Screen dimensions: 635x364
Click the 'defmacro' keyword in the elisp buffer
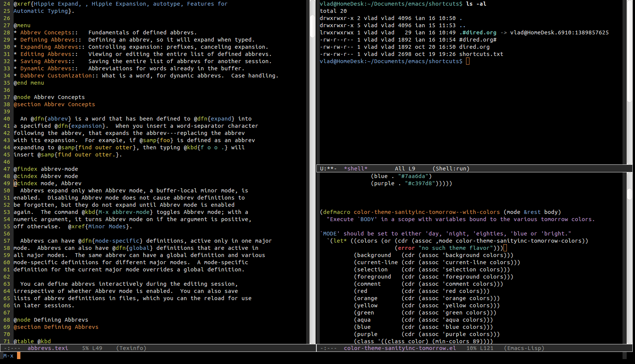click(x=337, y=212)
